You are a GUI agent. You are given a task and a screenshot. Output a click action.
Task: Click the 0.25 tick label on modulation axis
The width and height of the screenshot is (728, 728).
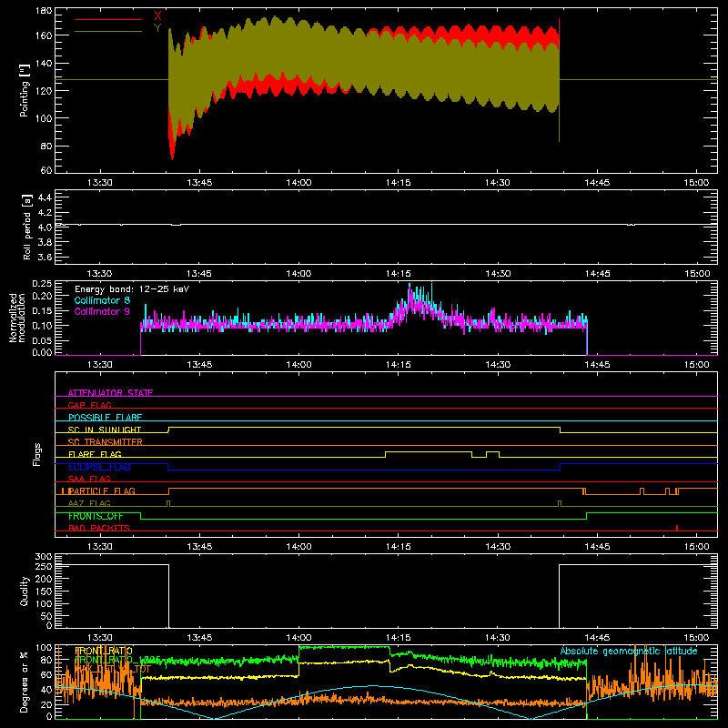pyautogui.click(x=42, y=283)
